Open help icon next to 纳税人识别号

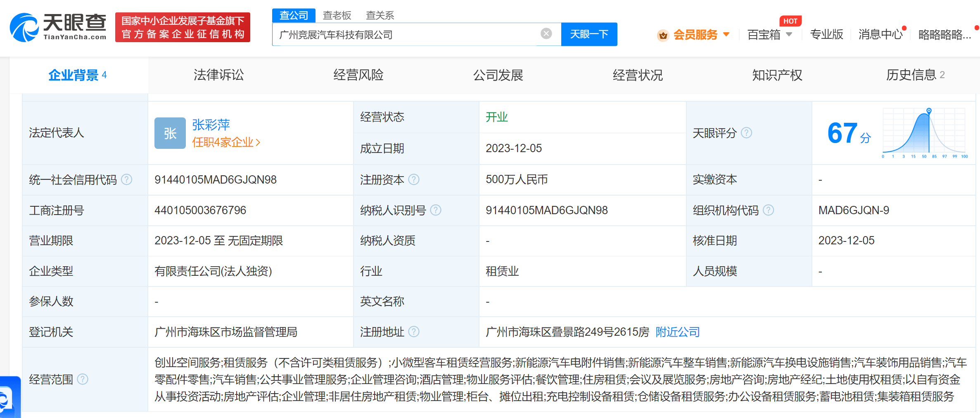[436, 210]
